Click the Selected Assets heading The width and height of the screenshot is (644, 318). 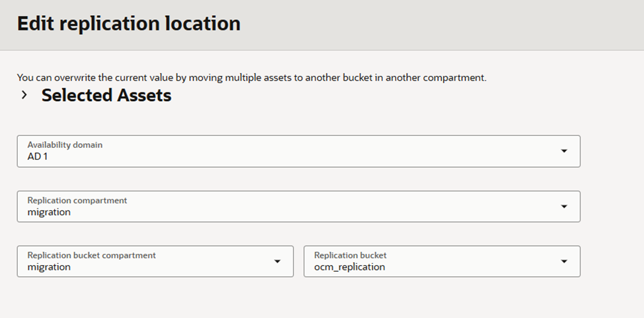[106, 96]
